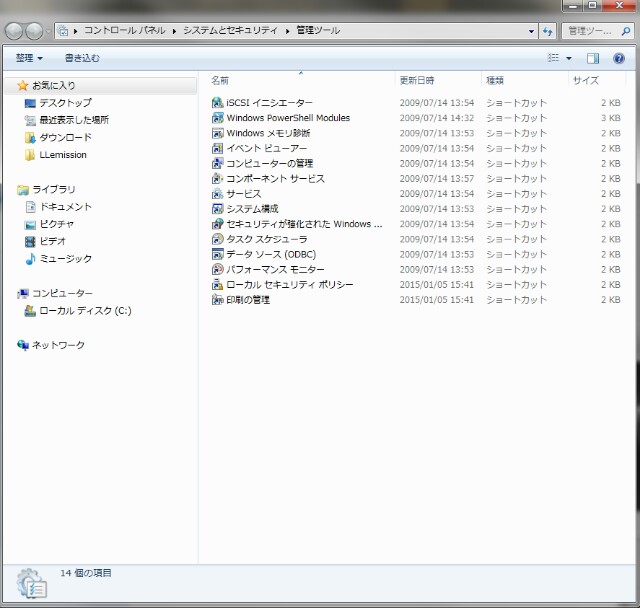Open ピクチャ library

pyautogui.click(x=57, y=224)
